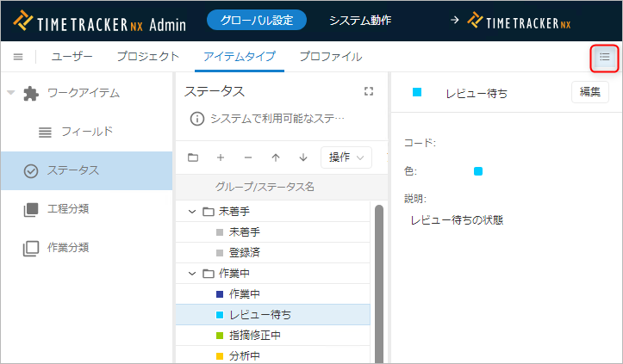Image resolution: width=623 pixels, height=364 pixels.
Task: Switch to the プロファイル tab
Action: (x=330, y=57)
